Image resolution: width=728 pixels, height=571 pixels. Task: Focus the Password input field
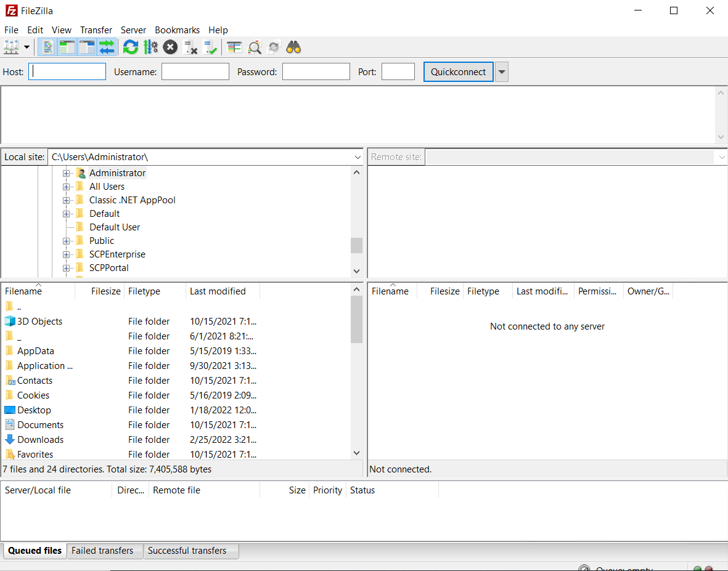(x=316, y=72)
